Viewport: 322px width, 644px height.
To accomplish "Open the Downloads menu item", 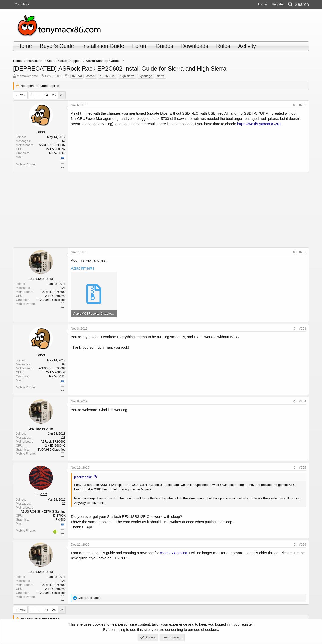I will [195, 46].
